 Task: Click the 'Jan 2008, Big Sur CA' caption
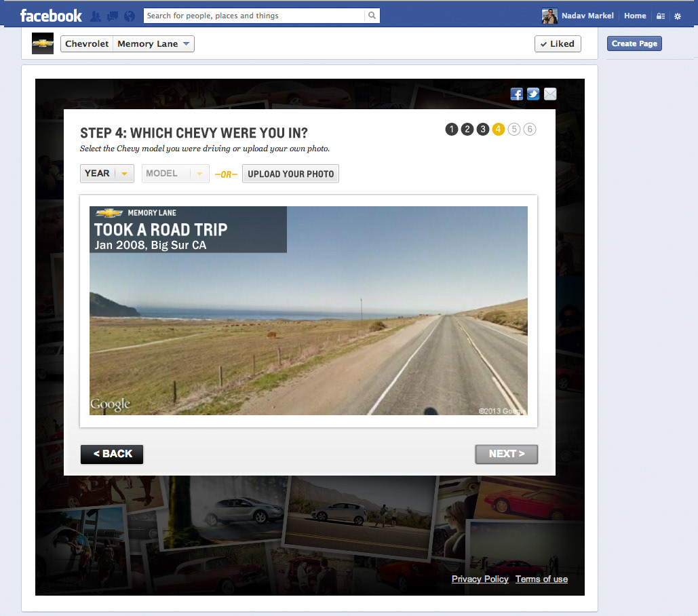click(151, 245)
